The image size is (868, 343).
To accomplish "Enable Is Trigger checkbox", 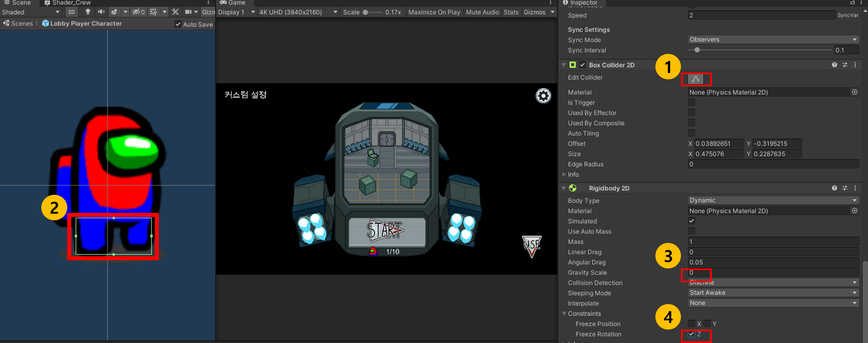I will point(691,102).
